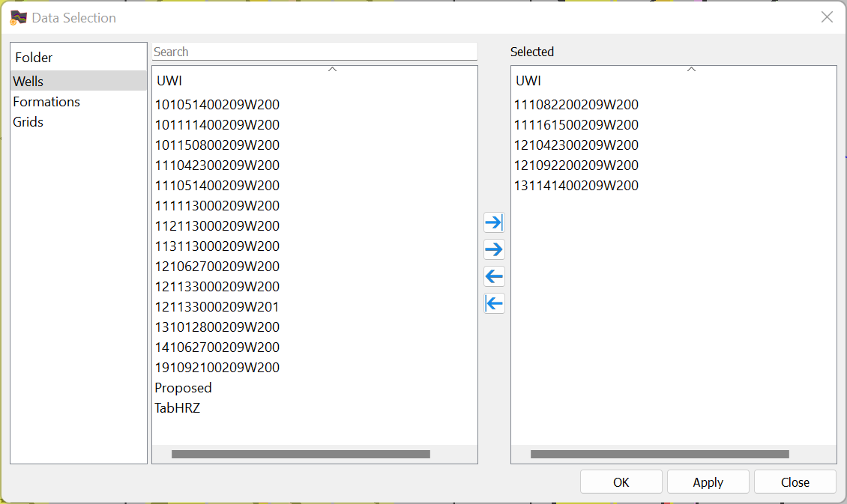Select the Wells folder
Viewport: 847px width, 504px height.
pyautogui.click(x=28, y=81)
